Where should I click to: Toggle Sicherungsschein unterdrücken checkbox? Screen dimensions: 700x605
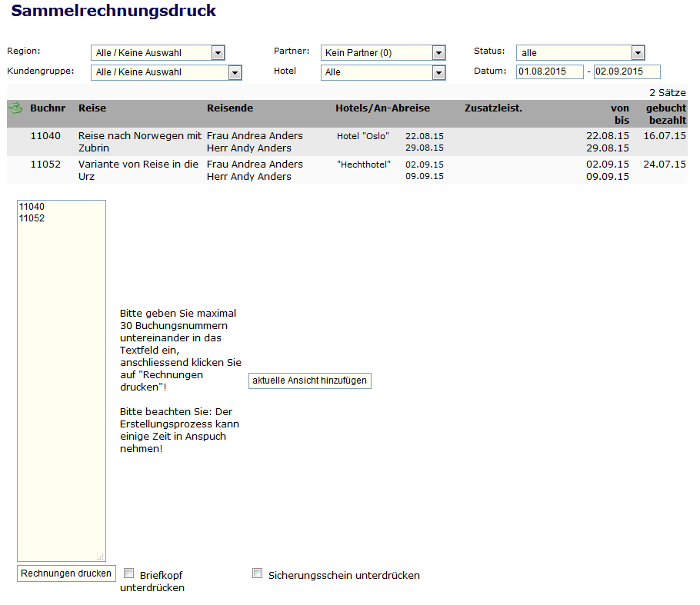click(x=258, y=573)
